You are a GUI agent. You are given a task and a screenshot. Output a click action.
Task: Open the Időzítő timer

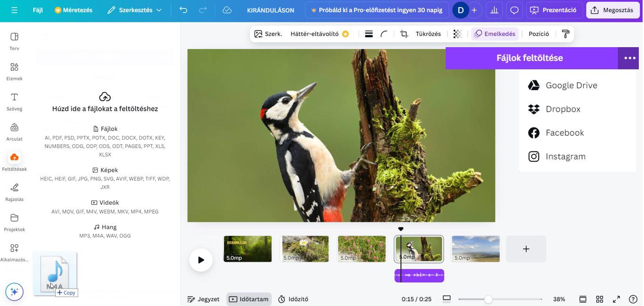[293, 299]
